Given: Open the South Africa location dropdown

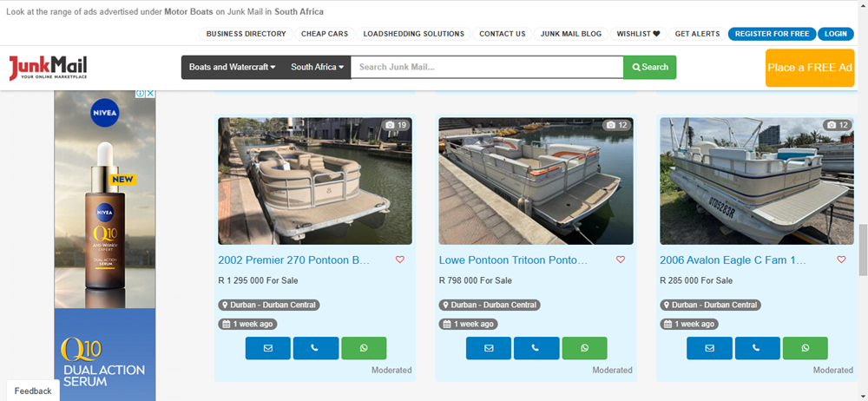Looking at the screenshot, I should point(317,67).
